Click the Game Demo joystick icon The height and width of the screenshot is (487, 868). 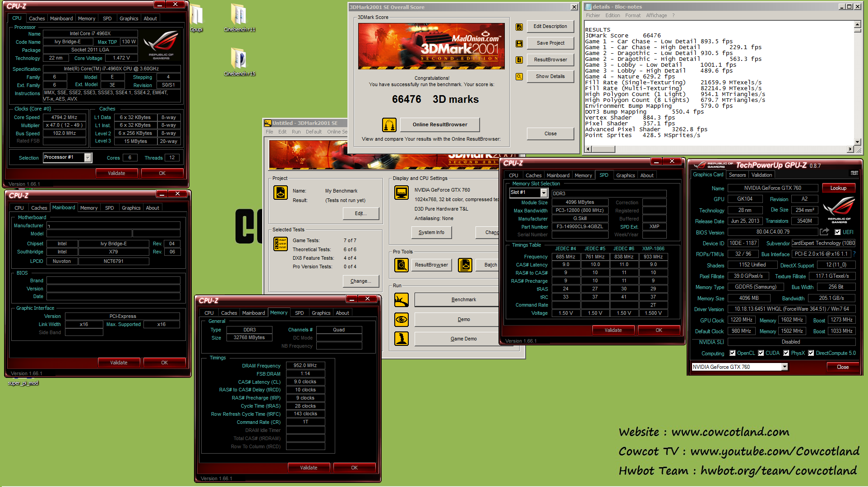click(x=401, y=339)
